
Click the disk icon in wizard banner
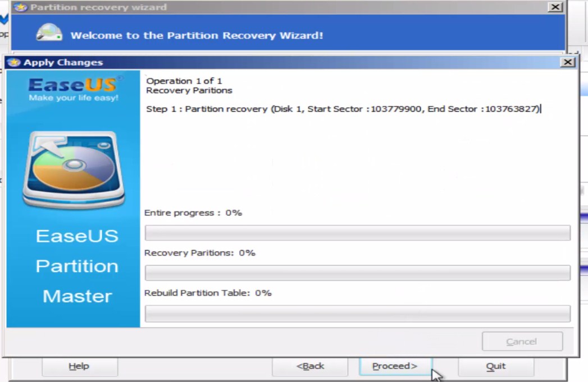coord(49,33)
